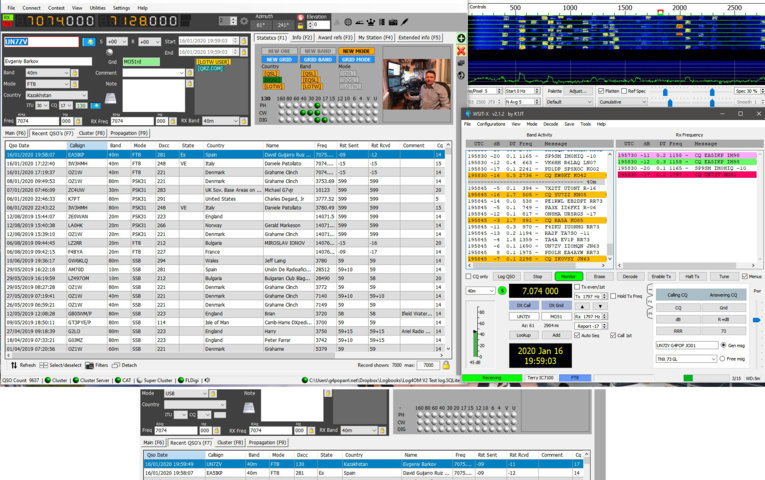
Task: Click the Log QSO button
Action: [506, 277]
